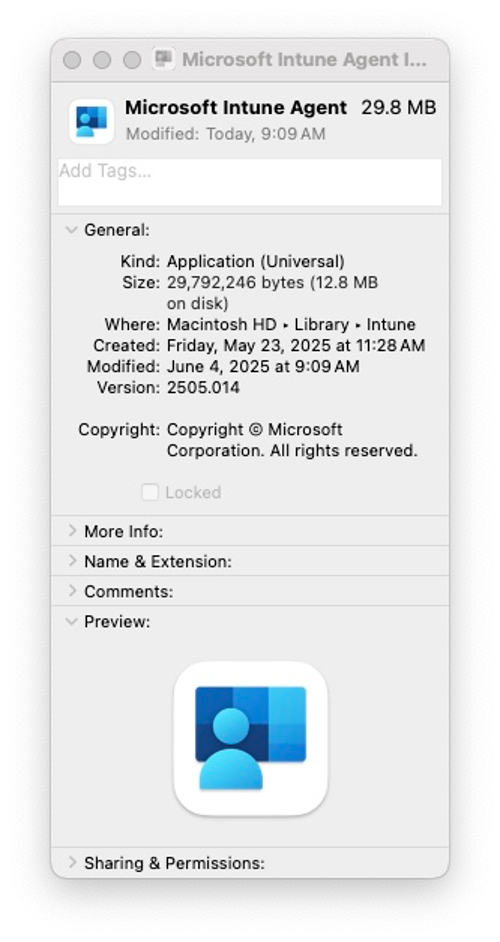Image resolution: width=500 pixels, height=942 pixels.
Task: Click the 'Modified: Today, 9:09 AM' subtitle
Action: pos(225,134)
